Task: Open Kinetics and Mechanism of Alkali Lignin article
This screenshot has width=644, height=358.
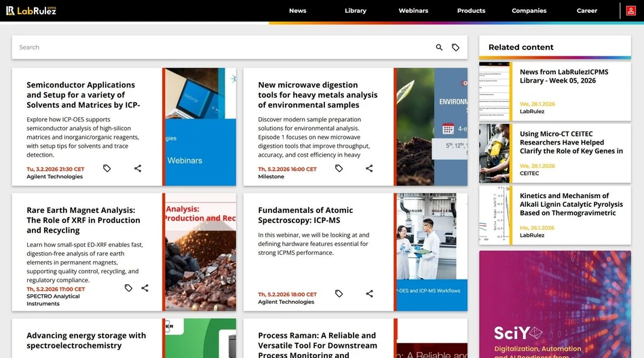Action: click(571, 205)
